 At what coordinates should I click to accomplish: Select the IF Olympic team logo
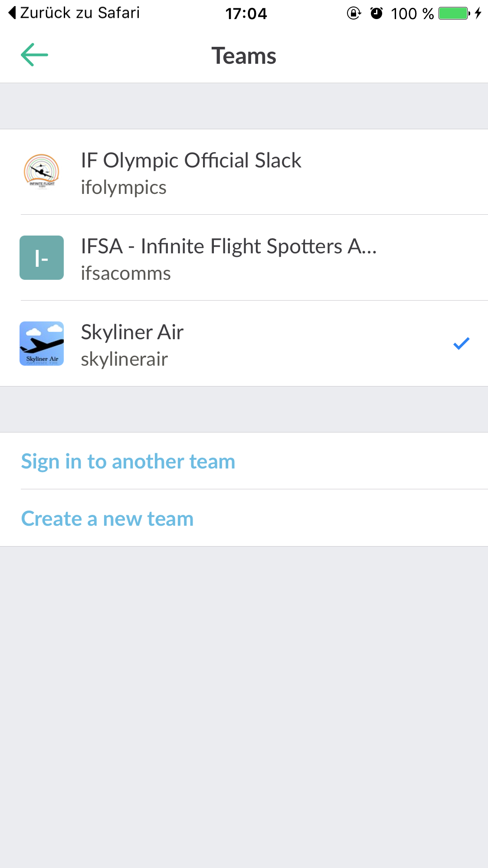click(x=42, y=172)
